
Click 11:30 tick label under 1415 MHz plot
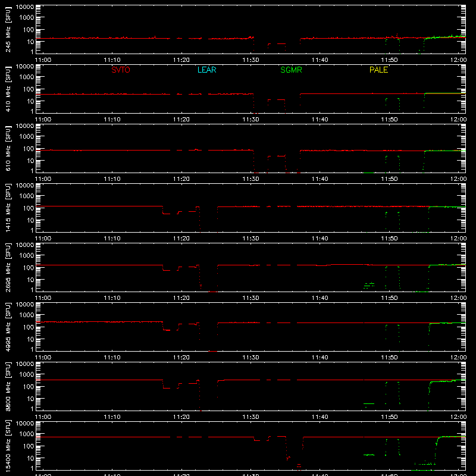(x=250, y=239)
